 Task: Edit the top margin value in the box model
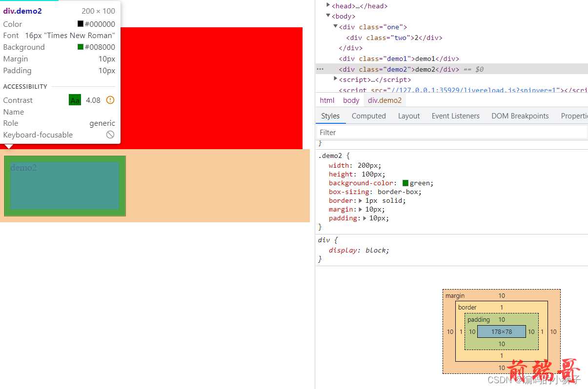502,295
